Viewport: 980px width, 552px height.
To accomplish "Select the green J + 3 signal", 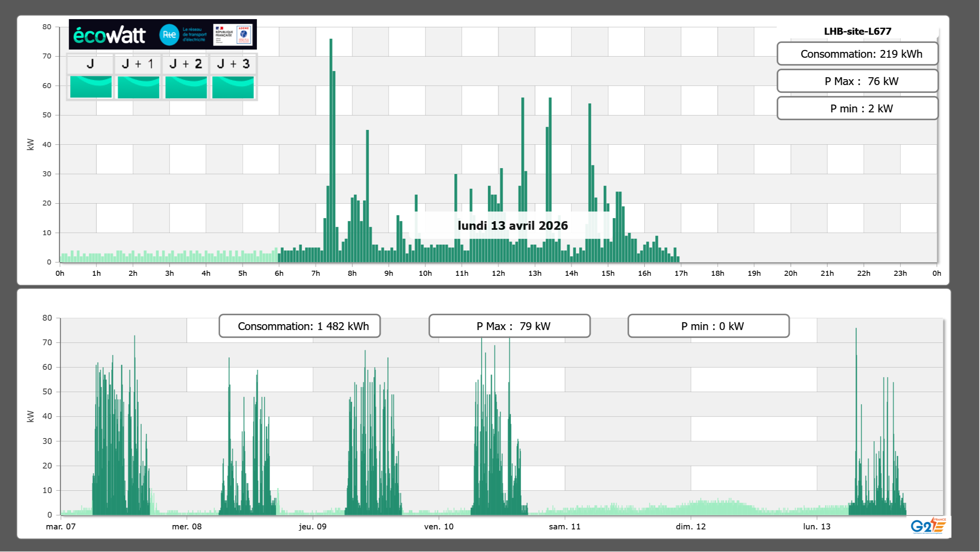I will tap(233, 87).
